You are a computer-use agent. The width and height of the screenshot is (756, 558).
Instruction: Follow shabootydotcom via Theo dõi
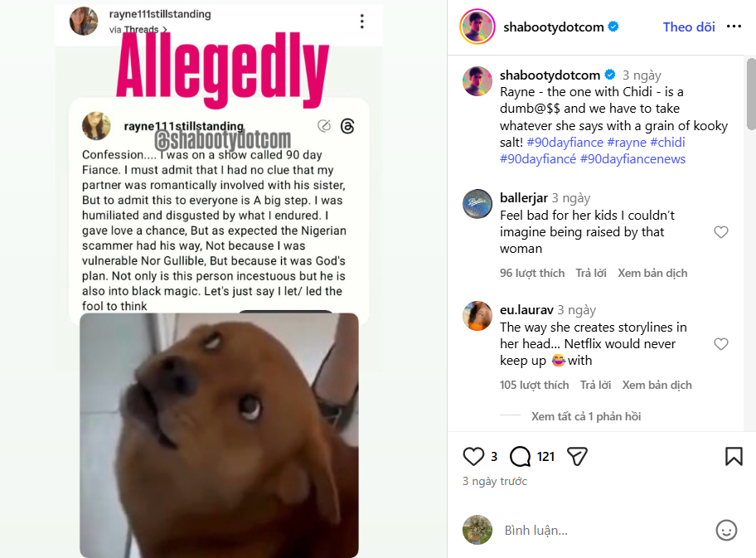pyautogui.click(x=689, y=27)
